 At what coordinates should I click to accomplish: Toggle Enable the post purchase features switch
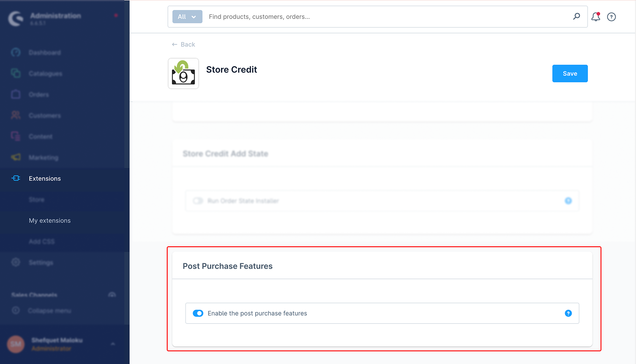coord(198,313)
